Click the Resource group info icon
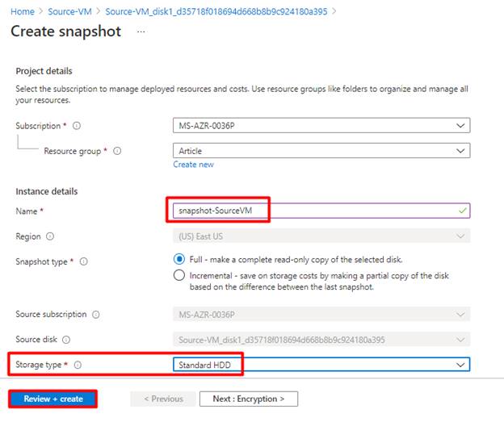This screenshot has width=504, height=422. point(118,151)
